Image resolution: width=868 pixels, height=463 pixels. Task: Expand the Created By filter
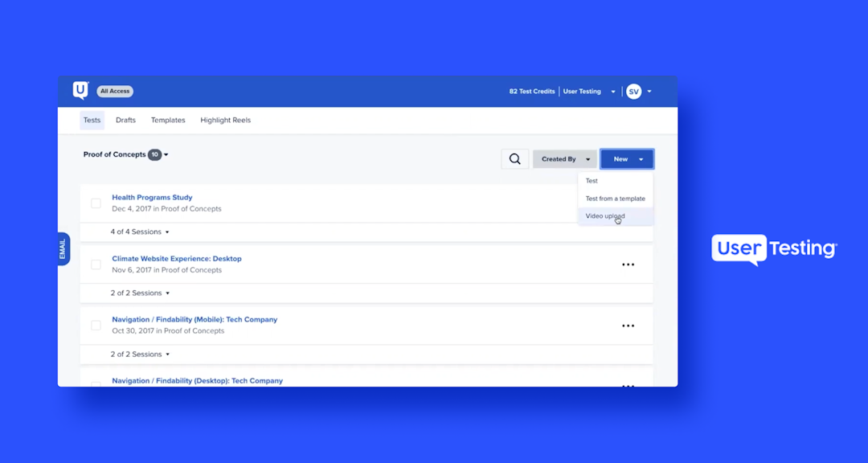[x=564, y=158]
